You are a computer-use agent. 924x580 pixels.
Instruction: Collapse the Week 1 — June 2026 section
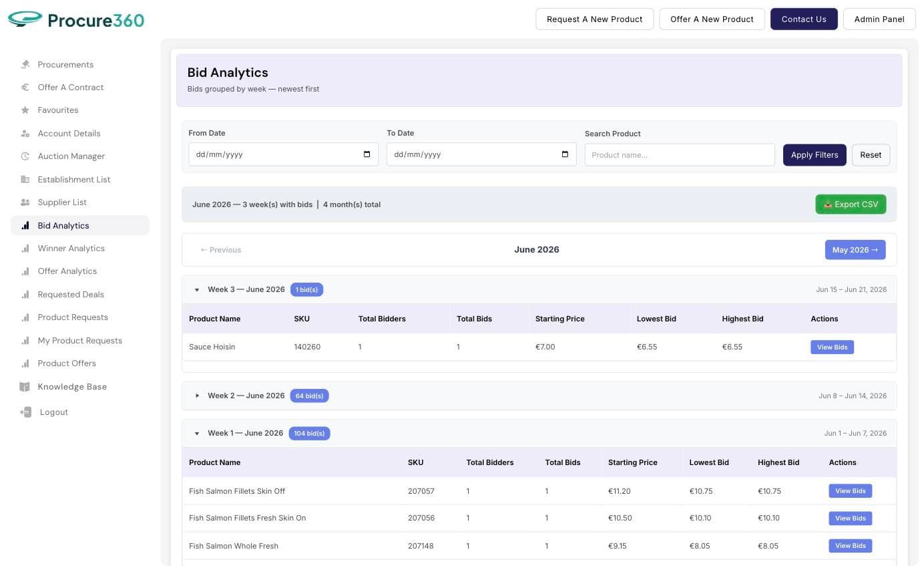click(197, 434)
